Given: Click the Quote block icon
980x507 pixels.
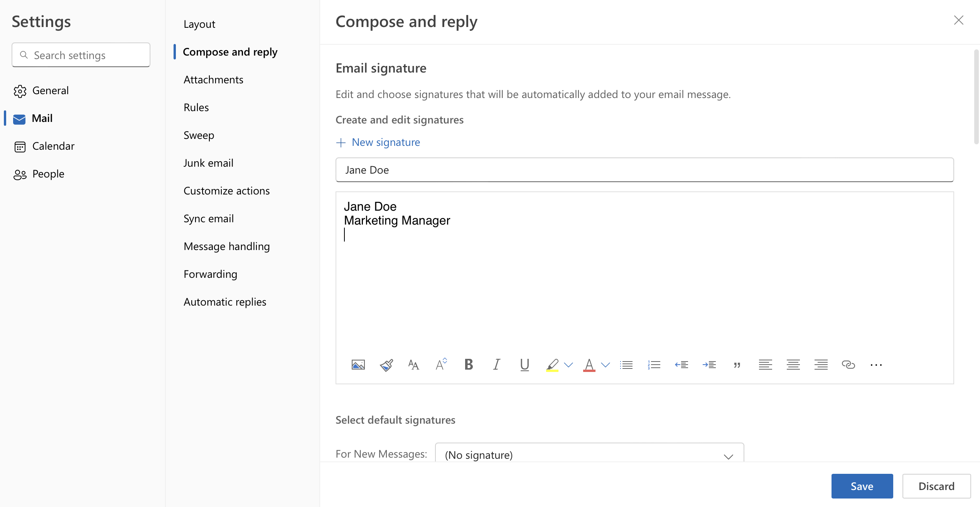Looking at the screenshot, I should tap(737, 365).
